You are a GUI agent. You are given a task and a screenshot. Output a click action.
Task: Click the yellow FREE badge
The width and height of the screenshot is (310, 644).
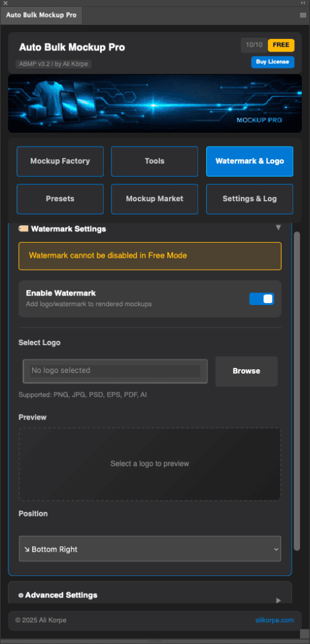tap(281, 45)
